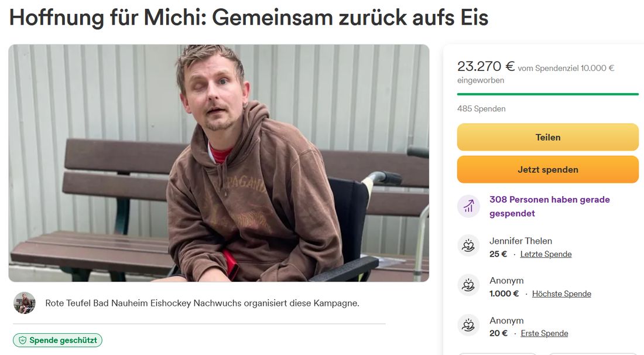Open the Erste Spende link
The image size is (644, 355).
coord(544,333)
